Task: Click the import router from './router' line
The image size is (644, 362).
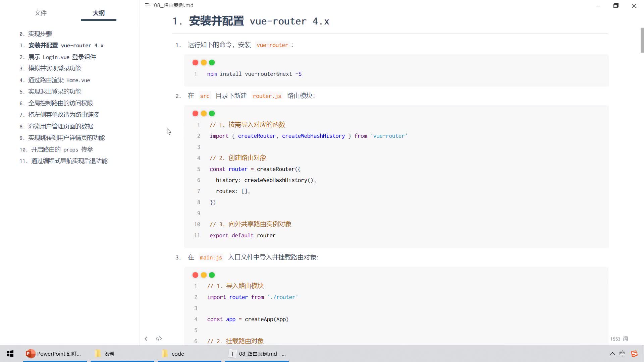Action: (x=253, y=297)
